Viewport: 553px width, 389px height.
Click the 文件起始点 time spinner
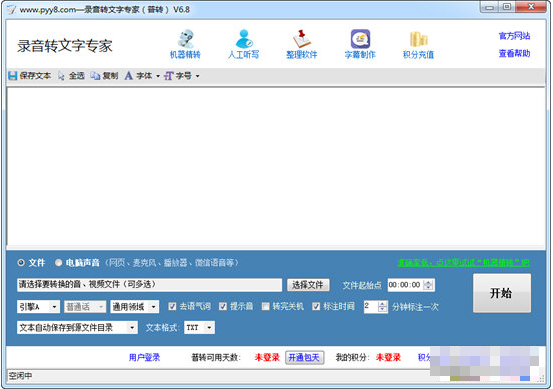pyautogui.click(x=428, y=285)
